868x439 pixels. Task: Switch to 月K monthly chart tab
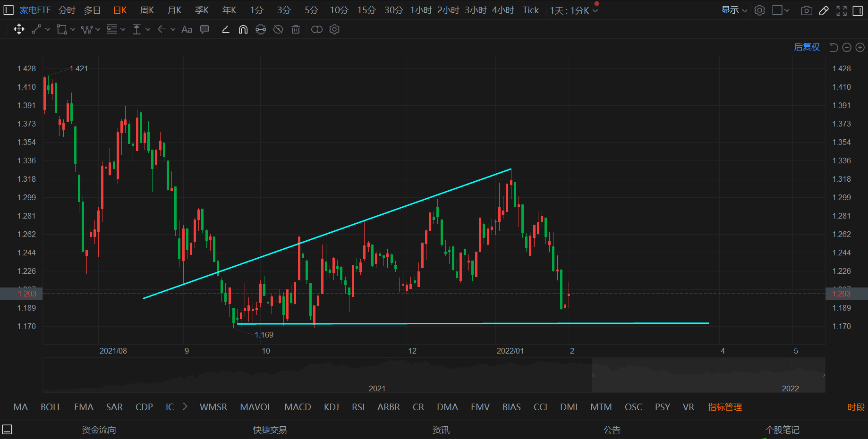pyautogui.click(x=175, y=10)
